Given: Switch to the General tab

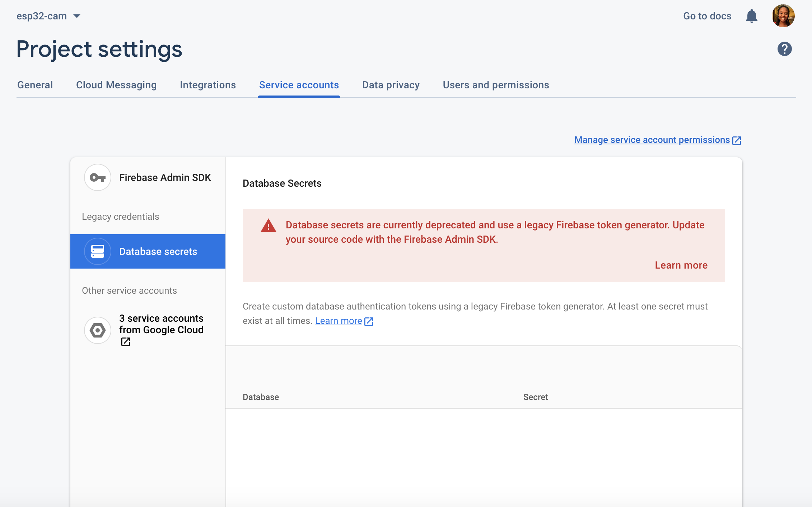Looking at the screenshot, I should pyautogui.click(x=35, y=85).
